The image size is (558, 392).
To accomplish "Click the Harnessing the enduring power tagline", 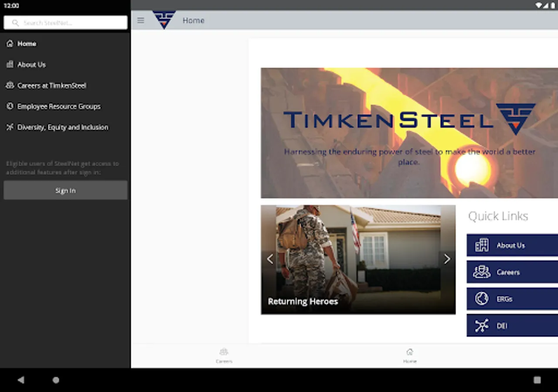I will pyautogui.click(x=410, y=157).
